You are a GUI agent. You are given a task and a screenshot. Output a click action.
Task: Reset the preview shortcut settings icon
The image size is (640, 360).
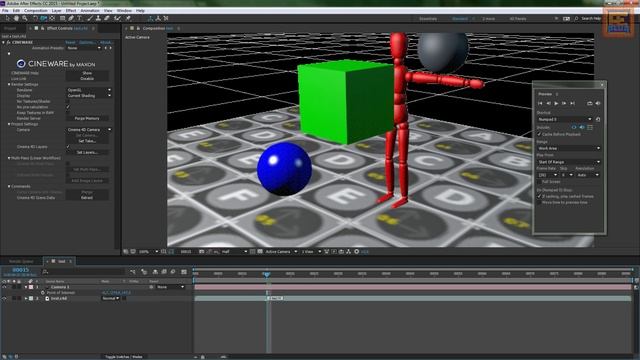click(x=598, y=119)
